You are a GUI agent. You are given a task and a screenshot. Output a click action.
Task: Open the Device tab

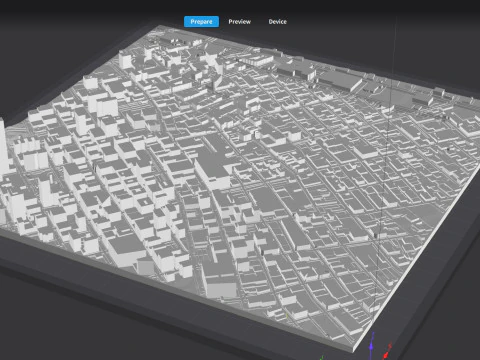click(277, 22)
